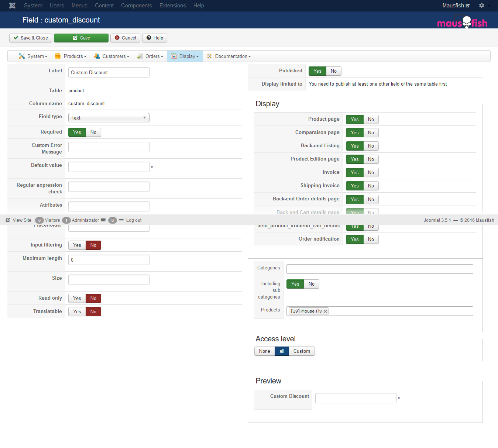Open the Content menu
The image size is (498, 448).
(x=104, y=6)
